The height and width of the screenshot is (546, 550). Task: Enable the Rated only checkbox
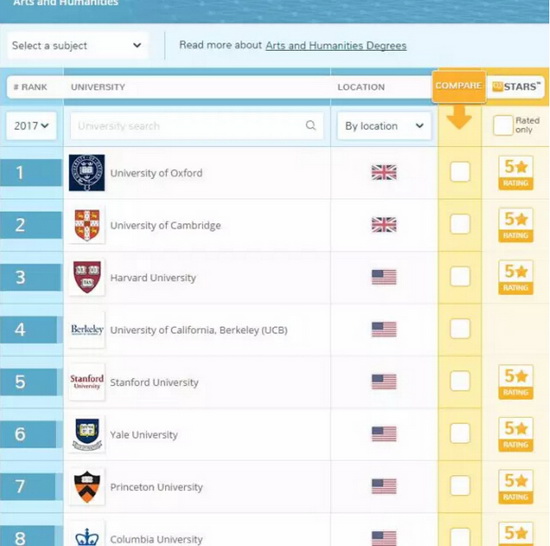(x=503, y=125)
